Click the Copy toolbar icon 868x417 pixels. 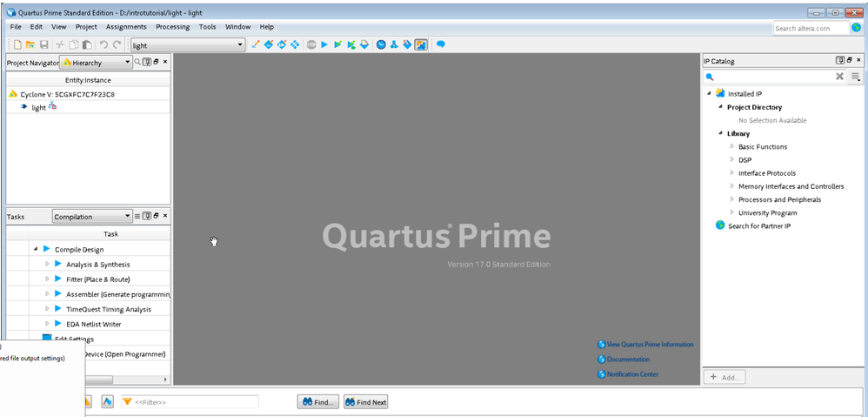pyautogui.click(x=74, y=45)
